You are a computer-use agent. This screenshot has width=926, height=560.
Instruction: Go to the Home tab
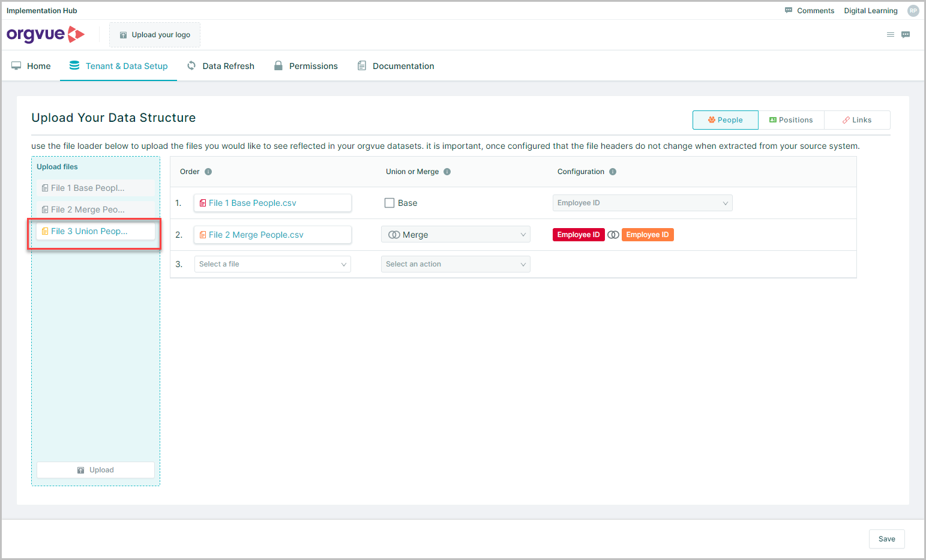(31, 66)
